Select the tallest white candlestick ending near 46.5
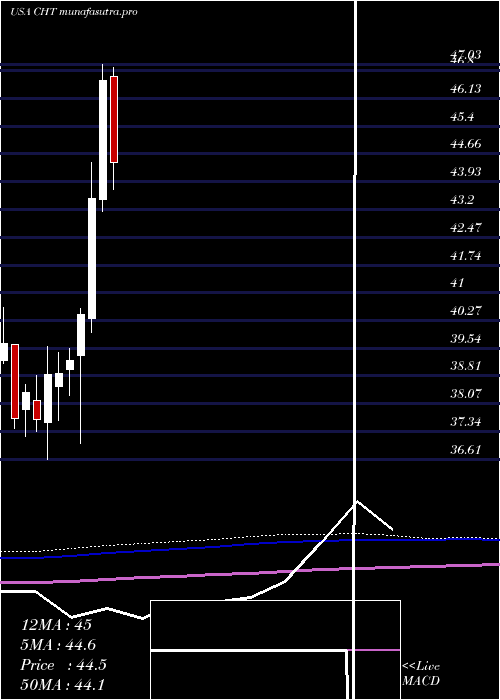 point(103,140)
